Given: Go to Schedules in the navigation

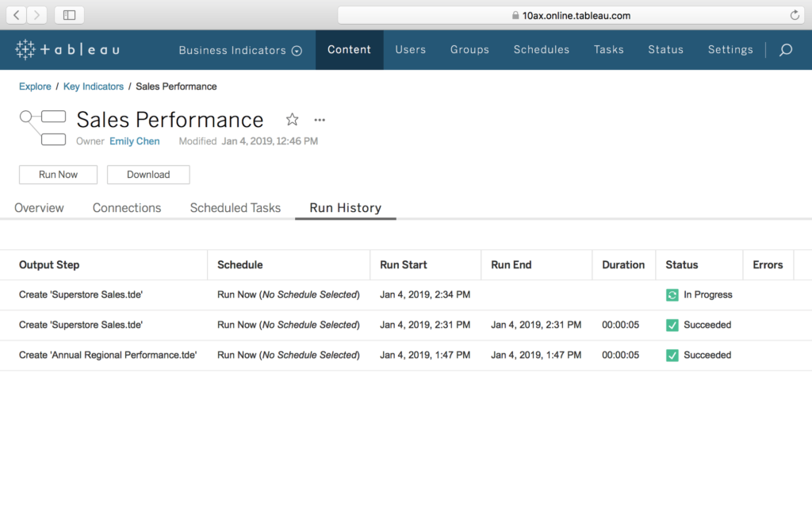Looking at the screenshot, I should (541, 49).
